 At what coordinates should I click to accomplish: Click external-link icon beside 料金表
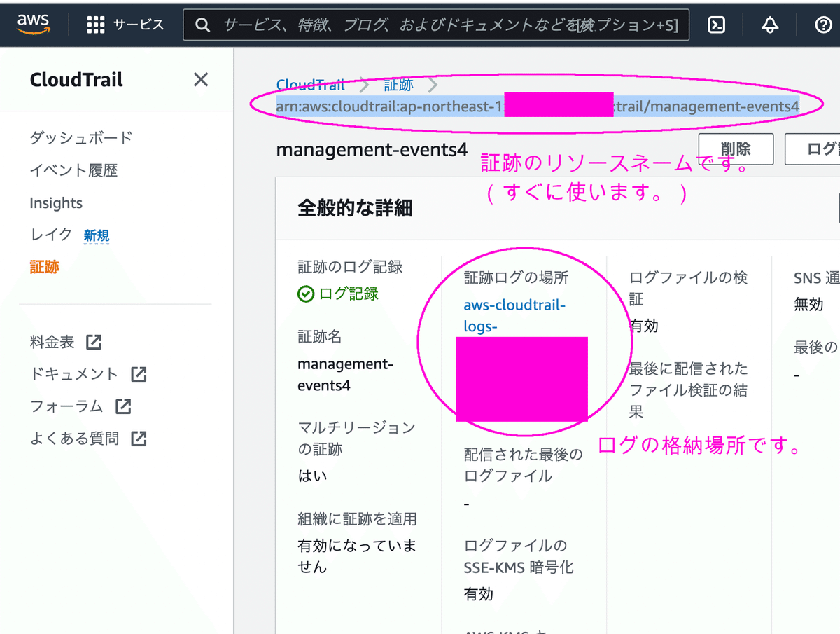click(94, 342)
